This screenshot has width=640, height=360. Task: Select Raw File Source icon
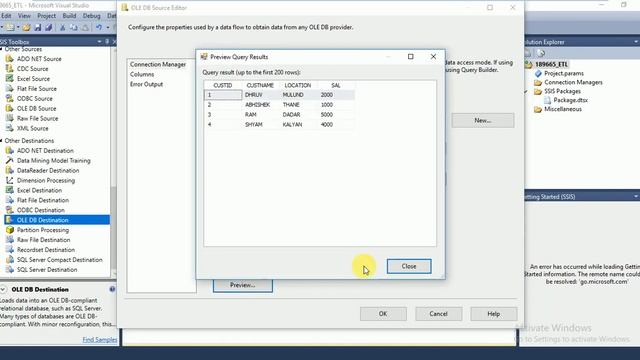(x=9, y=118)
